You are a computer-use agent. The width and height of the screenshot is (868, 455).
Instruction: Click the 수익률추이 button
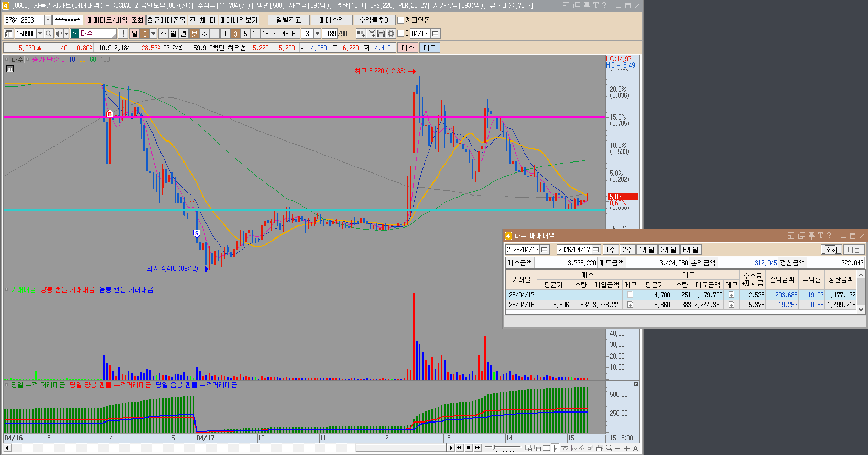375,20
